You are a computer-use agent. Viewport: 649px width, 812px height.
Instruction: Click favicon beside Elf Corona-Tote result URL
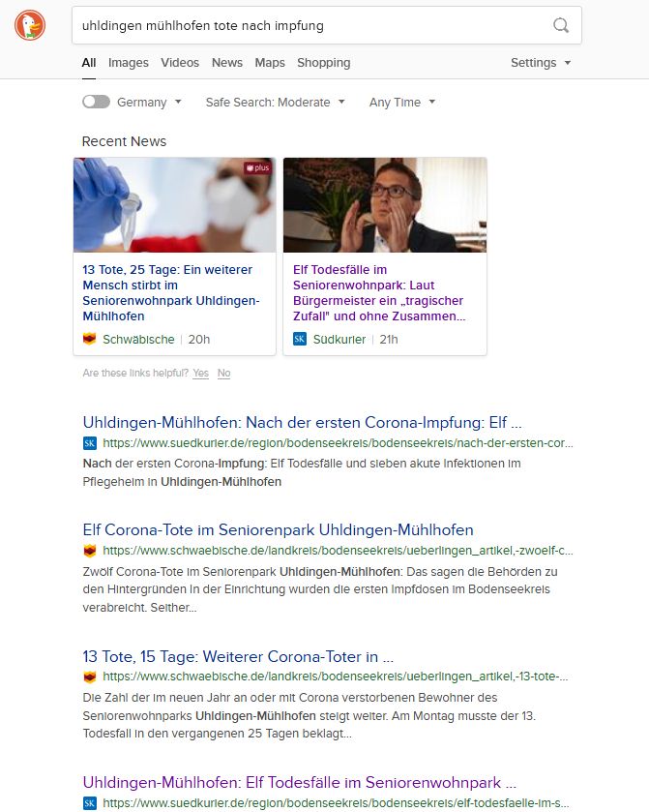click(90, 551)
